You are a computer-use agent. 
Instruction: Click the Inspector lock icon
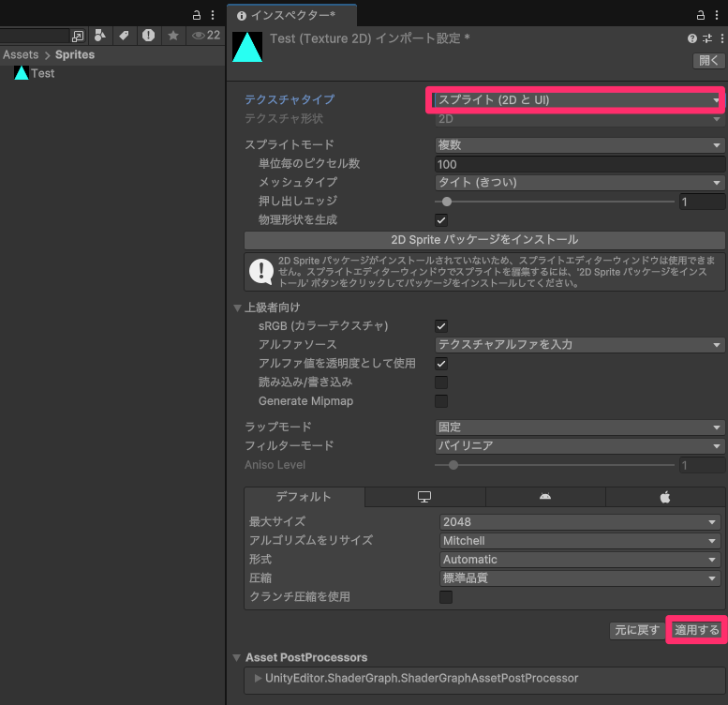coord(701,15)
